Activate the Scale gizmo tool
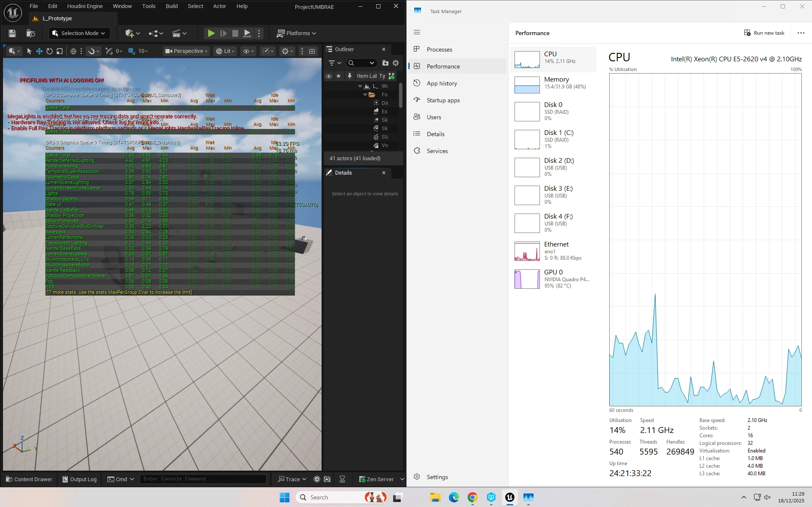Viewport: 812px width, 507px height. click(60, 51)
